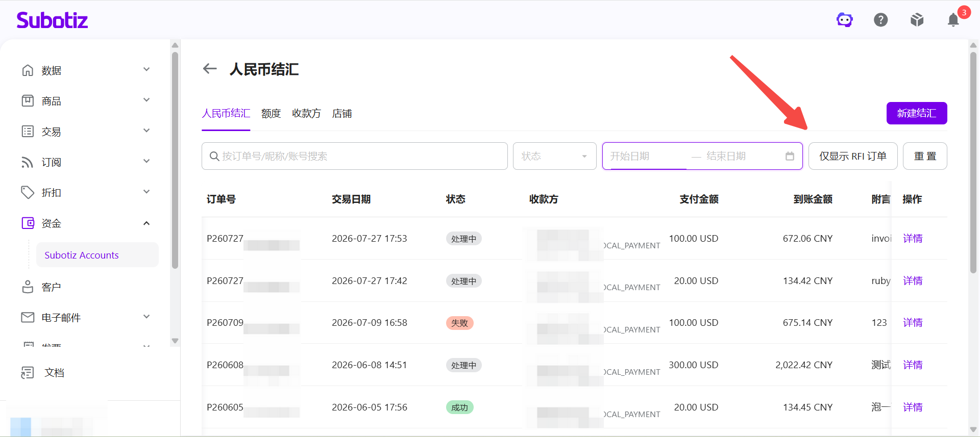Click the 文档 document icon in sidebar
Image resolution: width=980 pixels, height=437 pixels.
[x=28, y=373]
